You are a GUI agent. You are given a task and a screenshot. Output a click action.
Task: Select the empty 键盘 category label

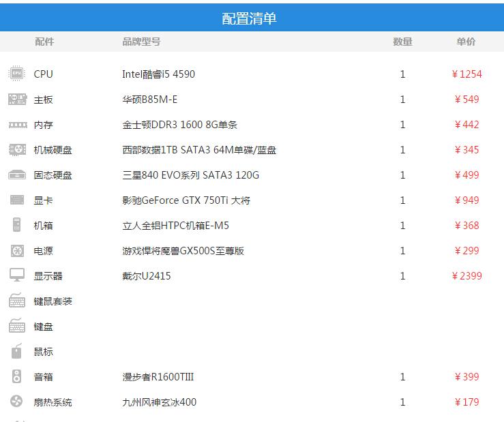(x=43, y=327)
